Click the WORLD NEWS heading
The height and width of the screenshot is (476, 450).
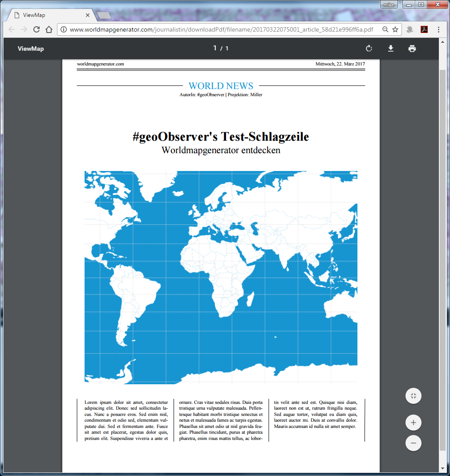(x=221, y=86)
